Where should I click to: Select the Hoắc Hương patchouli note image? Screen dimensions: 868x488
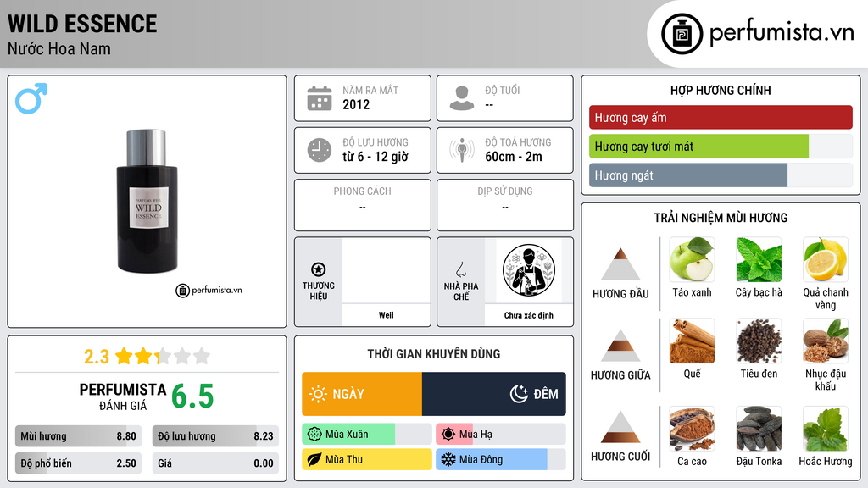click(x=826, y=429)
